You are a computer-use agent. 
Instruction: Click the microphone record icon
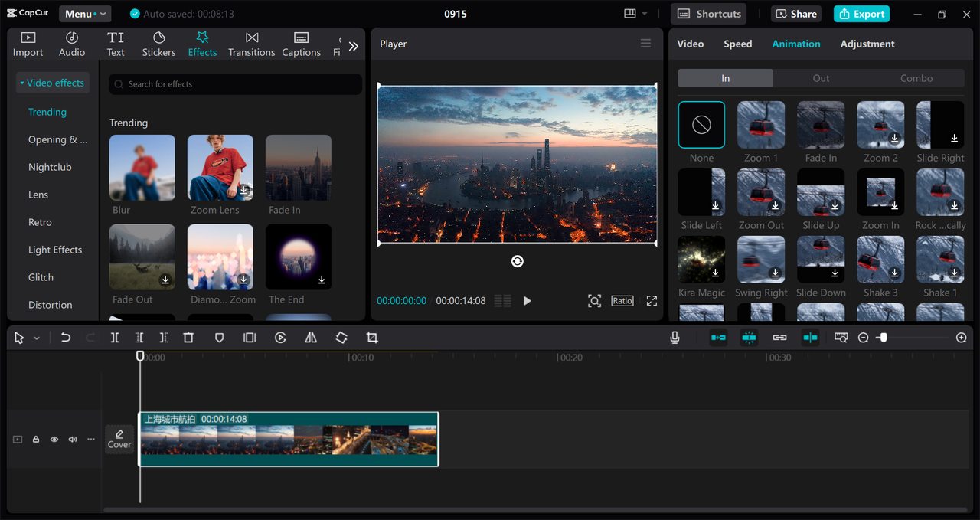pyautogui.click(x=675, y=338)
